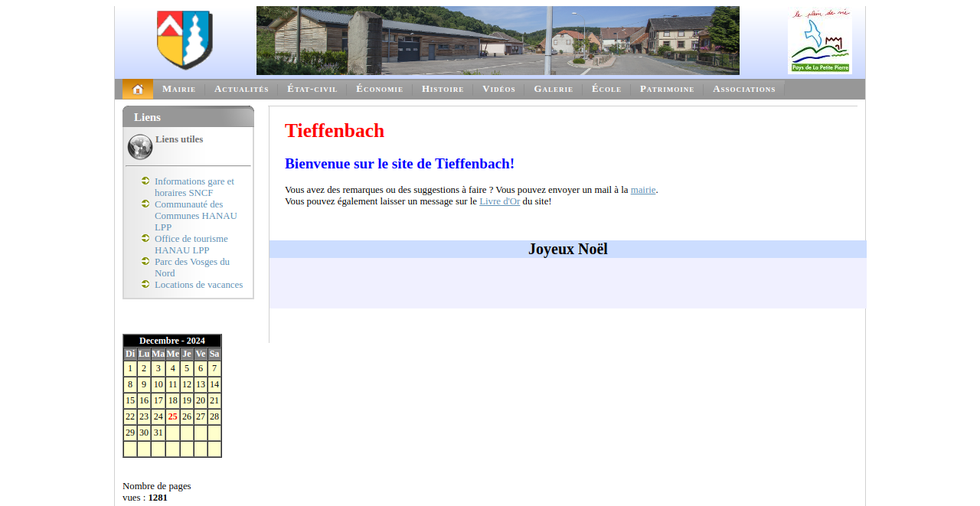Click the Decembre - 2024 calendar header
The image size is (980, 506).
tap(172, 341)
